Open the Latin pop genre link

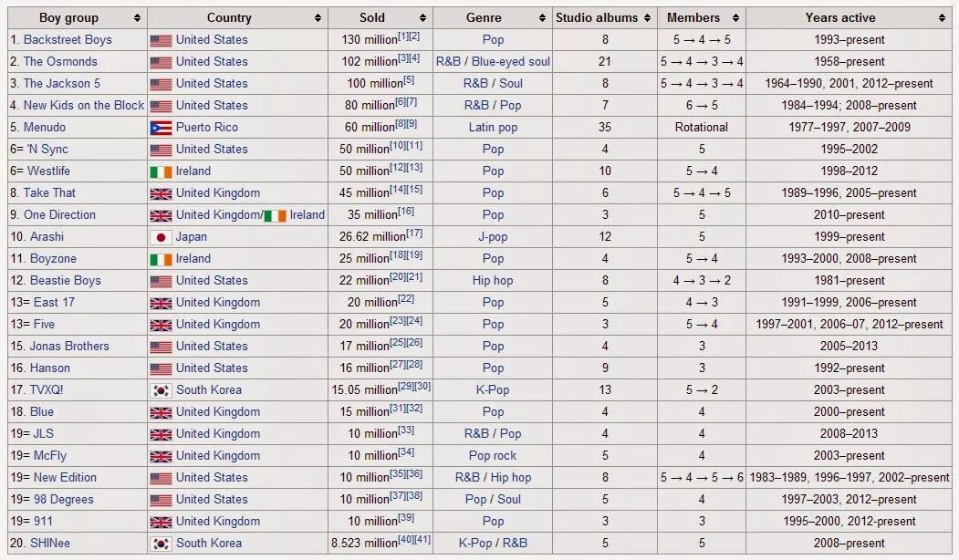pyautogui.click(x=493, y=127)
